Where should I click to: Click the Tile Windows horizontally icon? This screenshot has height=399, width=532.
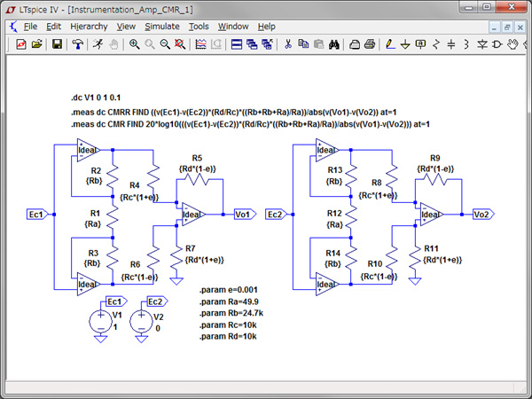[237, 43]
